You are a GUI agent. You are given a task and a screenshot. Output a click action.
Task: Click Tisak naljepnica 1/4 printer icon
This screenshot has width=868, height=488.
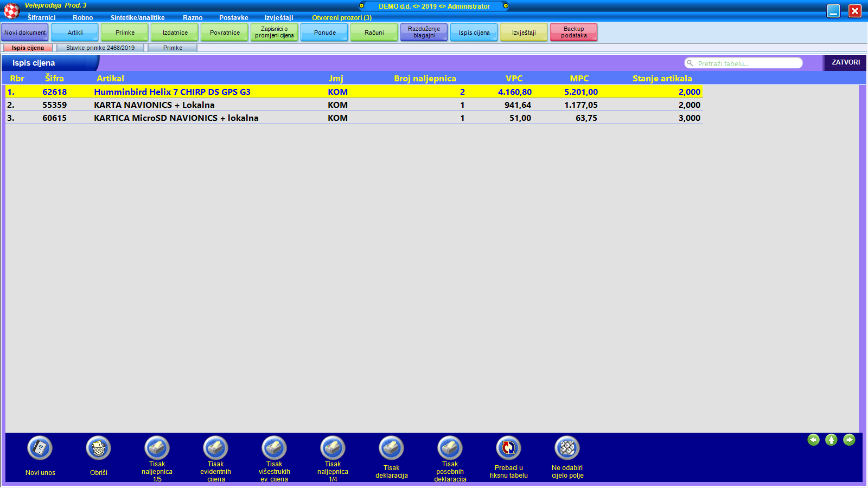click(x=333, y=448)
